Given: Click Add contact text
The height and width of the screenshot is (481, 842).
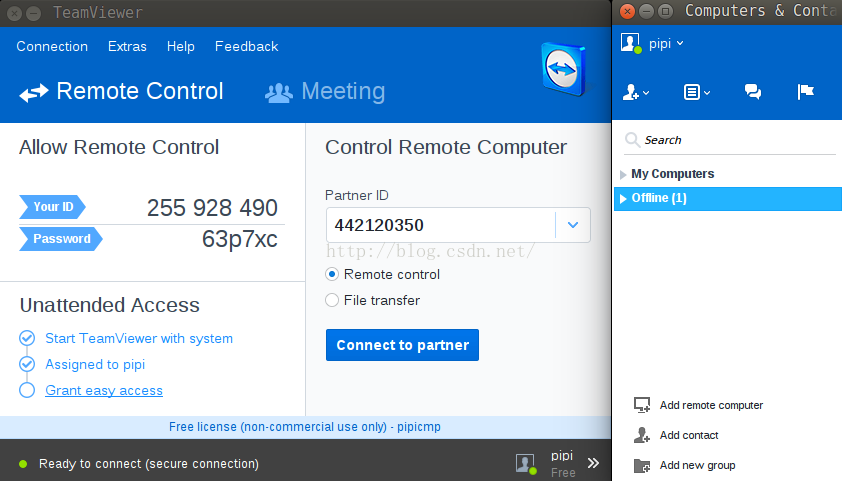Looking at the screenshot, I should coord(689,435).
